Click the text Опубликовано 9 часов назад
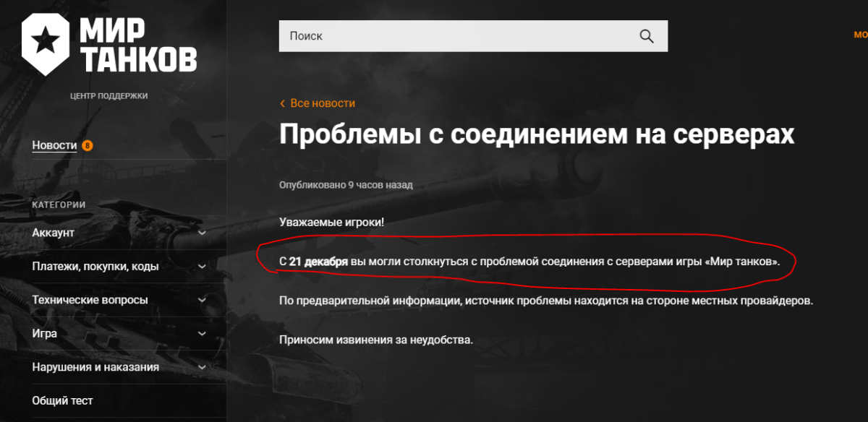Viewport: 868px width, 422px height. (346, 185)
